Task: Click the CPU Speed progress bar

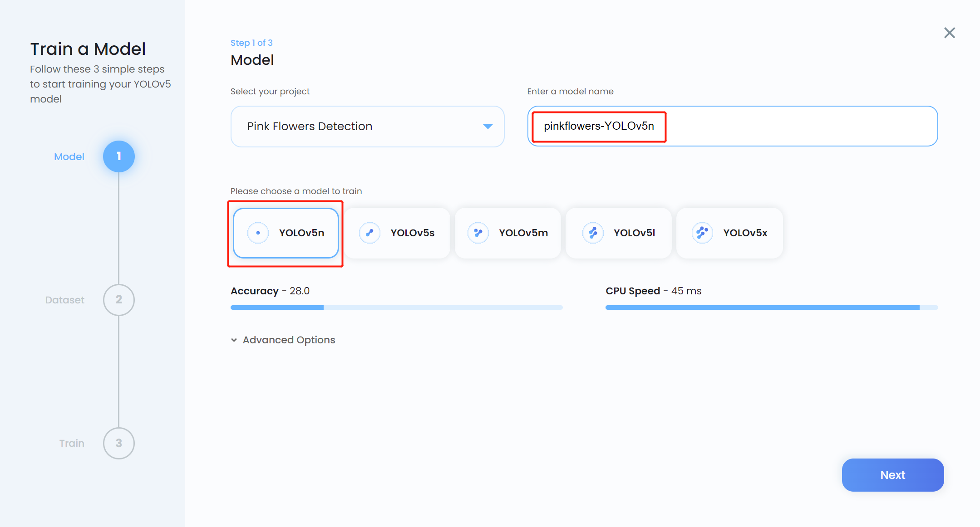Action: coord(772,307)
